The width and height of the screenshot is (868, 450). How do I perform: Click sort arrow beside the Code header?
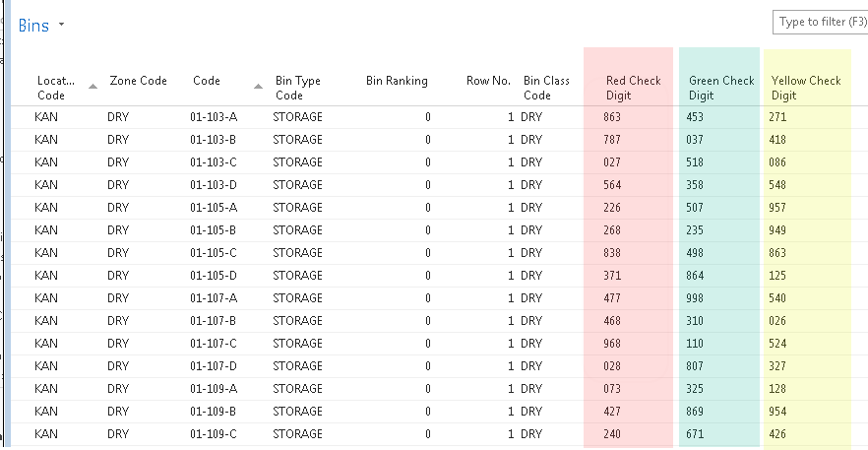(x=258, y=88)
